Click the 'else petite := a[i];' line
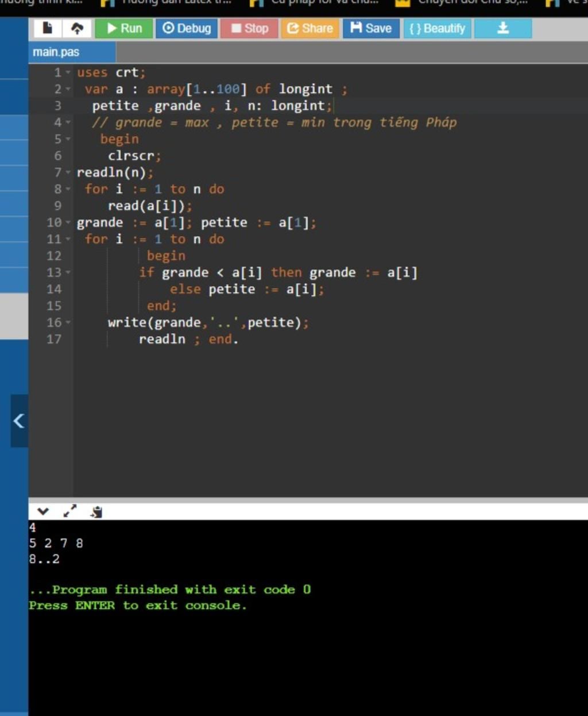The image size is (588, 716). [x=247, y=289]
